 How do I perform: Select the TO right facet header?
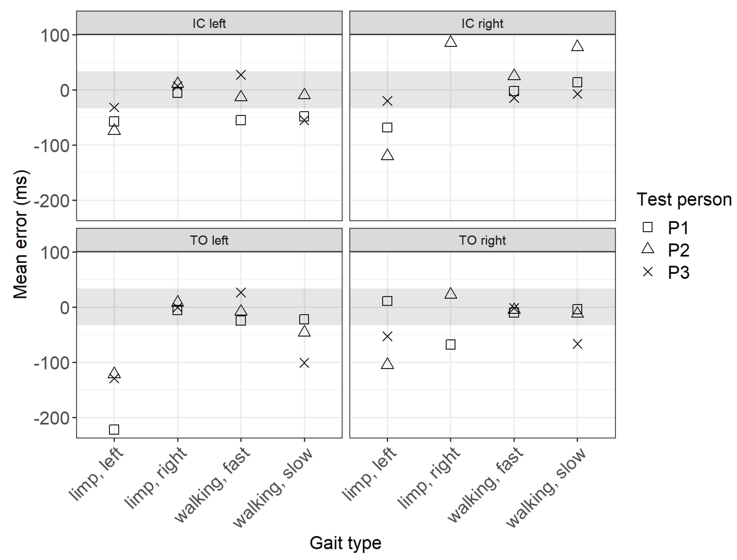(x=482, y=240)
